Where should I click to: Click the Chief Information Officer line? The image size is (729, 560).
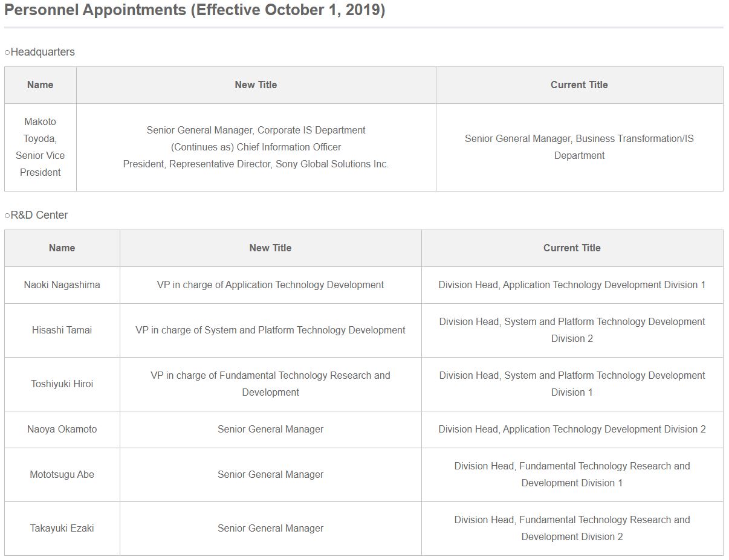coord(256,147)
